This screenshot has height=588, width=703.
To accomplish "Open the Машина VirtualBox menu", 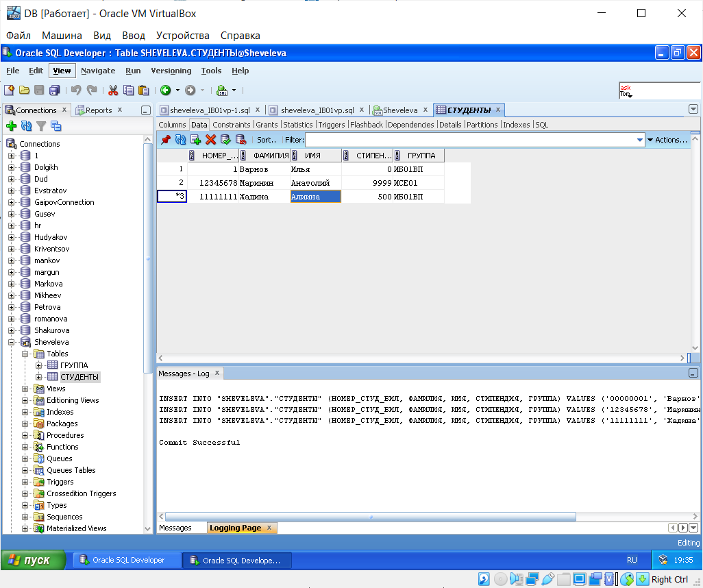I will pos(62,36).
